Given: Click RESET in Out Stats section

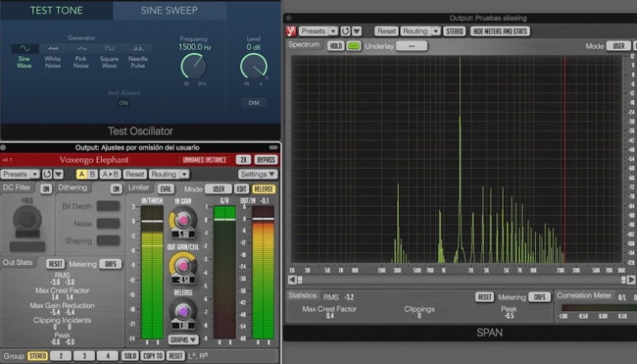Looking at the screenshot, I should pos(56,264).
